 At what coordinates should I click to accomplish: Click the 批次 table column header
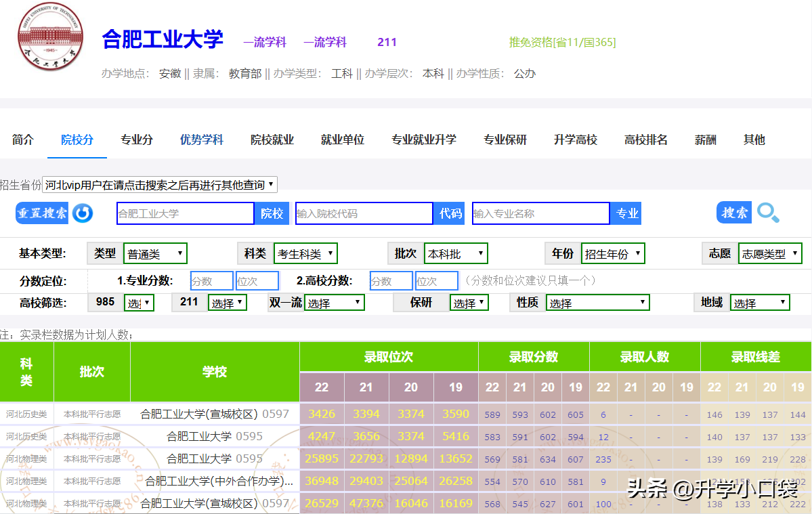[x=91, y=372]
